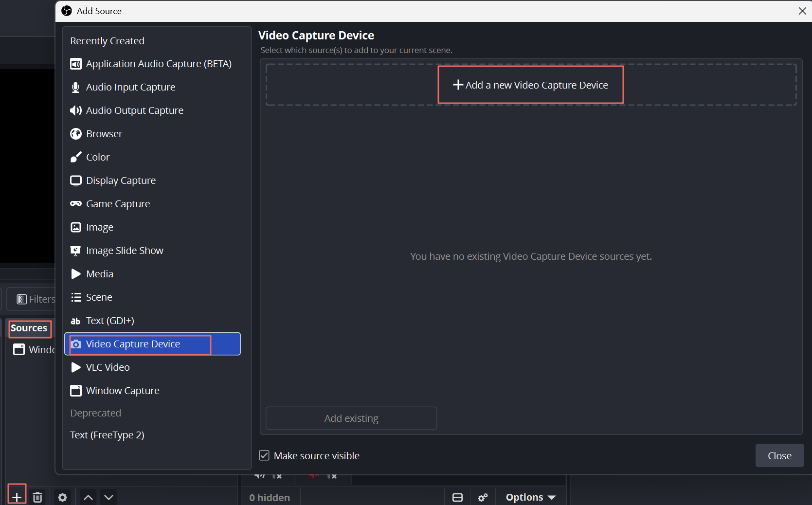
Task: Select the Color source brush icon
Action: coord(76,157)
